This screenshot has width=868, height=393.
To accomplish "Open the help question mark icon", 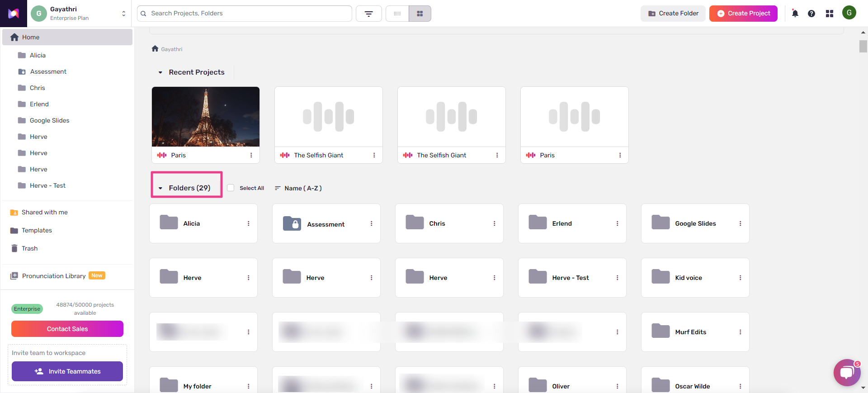I will [811, 14].
